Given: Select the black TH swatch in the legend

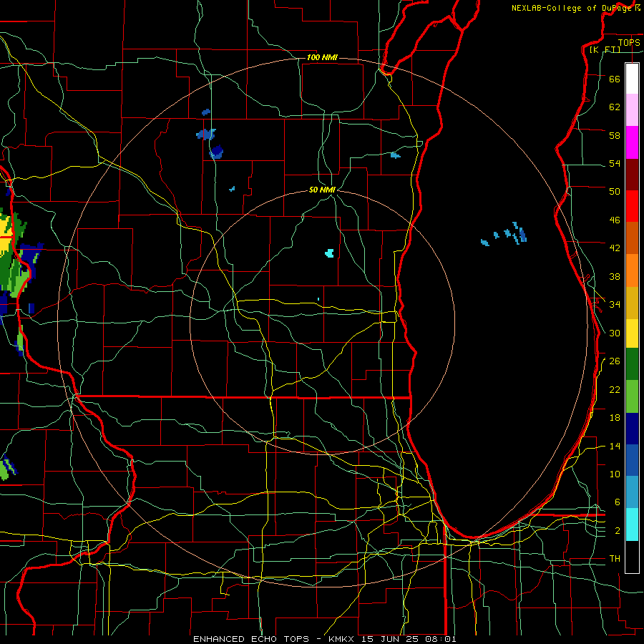Looking at the screenshot, I should tap(632, 557).
